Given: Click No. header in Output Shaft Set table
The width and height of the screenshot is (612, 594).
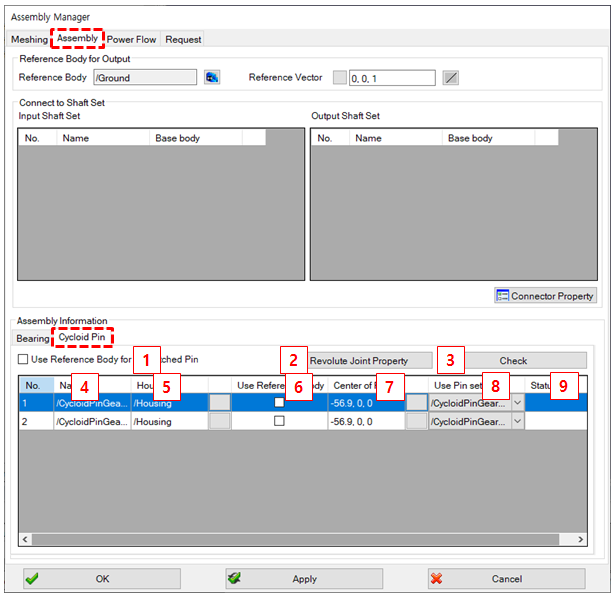Looking at the screenshot, I should tap(330, 138).
